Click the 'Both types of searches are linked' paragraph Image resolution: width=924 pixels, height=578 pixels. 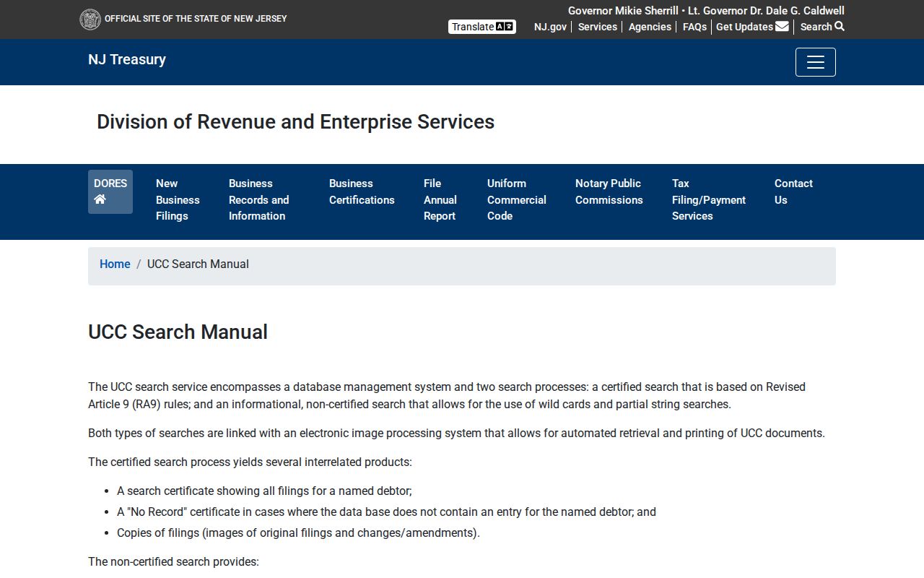456,433
